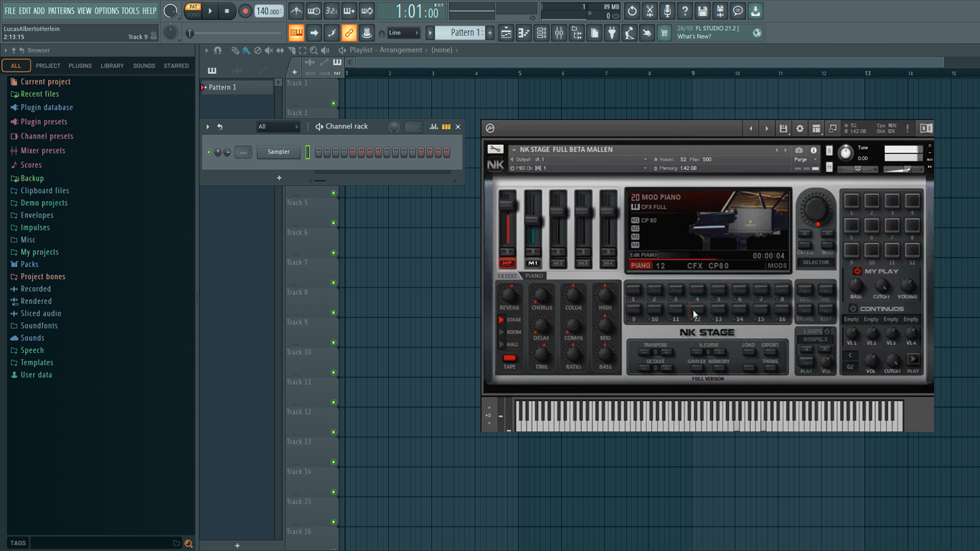Open the Line snap dropdown
This screenshot has width=980, height=551.
402,33
